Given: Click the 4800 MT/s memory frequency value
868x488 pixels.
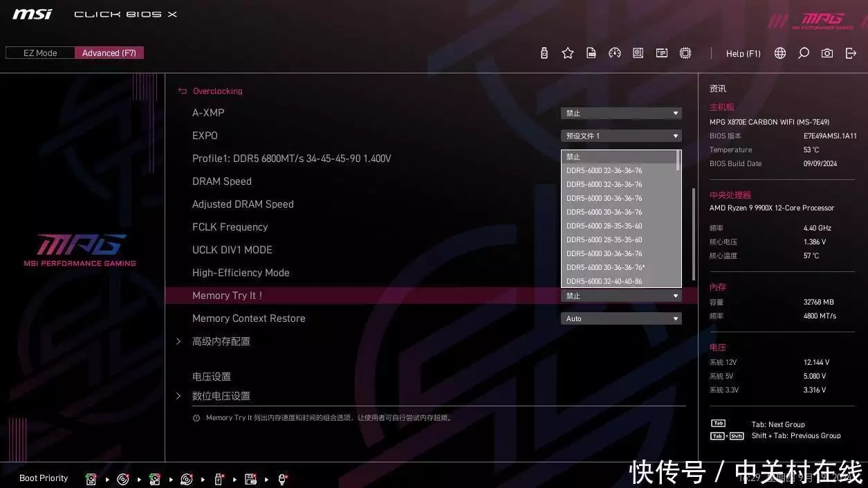Looking at the screenshot, I should [x=820, y=316].
